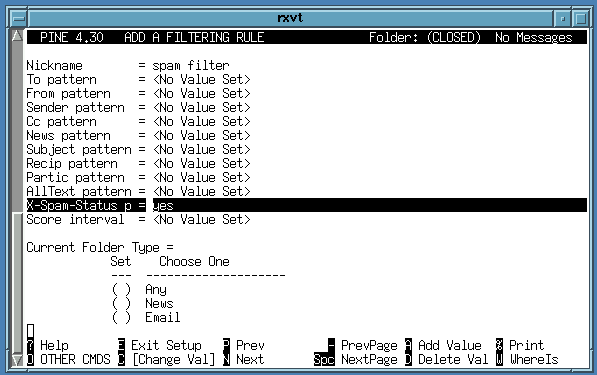Screen dimensions: 597x375
Task: Select the Any folder type radio option
Action: pos(121,290)
